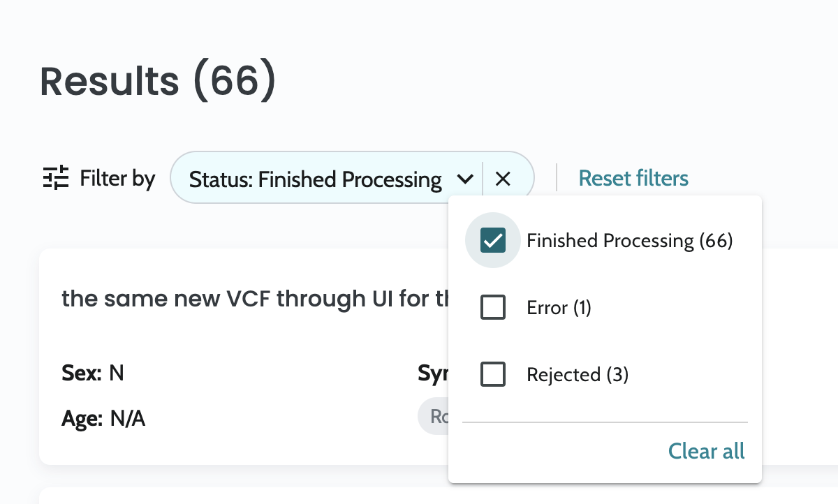The image size is (838, 504).
Task: Remove the Status filter with the X icon
Action: pyautogui.click(x=503, y=179)
